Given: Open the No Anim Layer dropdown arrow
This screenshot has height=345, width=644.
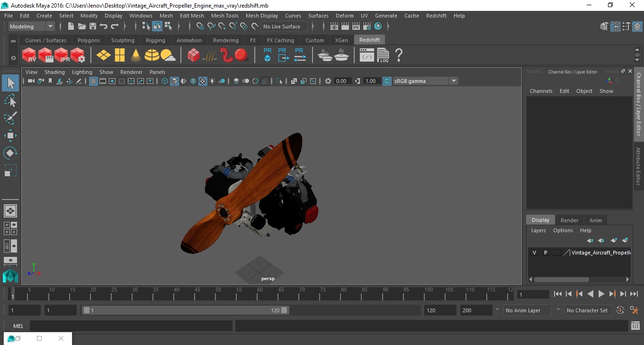Looking at the screenshot, I should tap(497, 310).
